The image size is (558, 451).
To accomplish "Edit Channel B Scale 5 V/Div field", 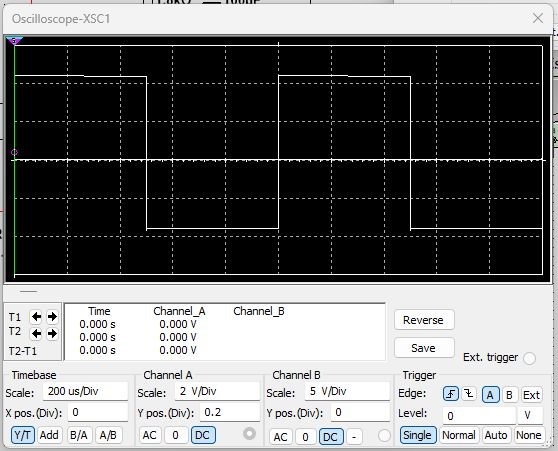I will (x=347, y=391).
